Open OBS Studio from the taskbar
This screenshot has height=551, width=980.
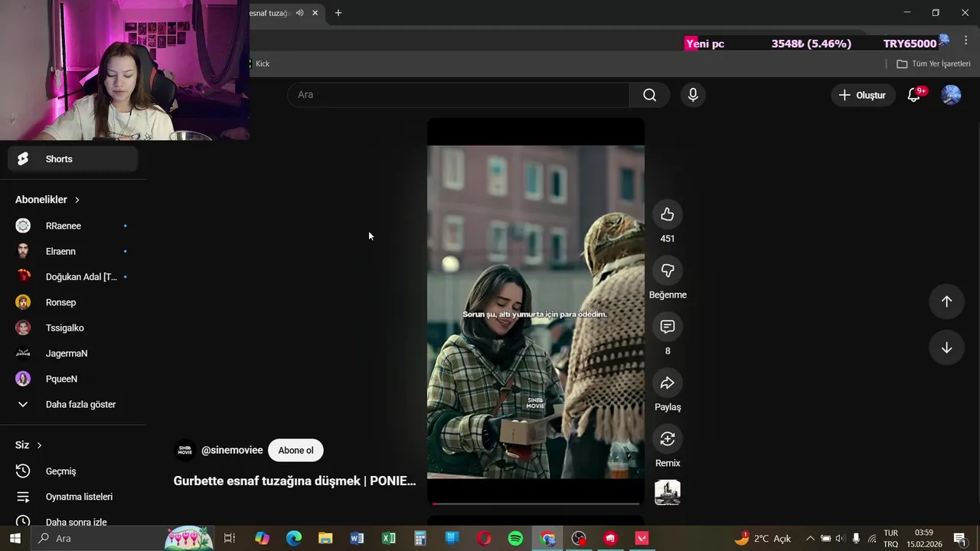click(579, 539)
